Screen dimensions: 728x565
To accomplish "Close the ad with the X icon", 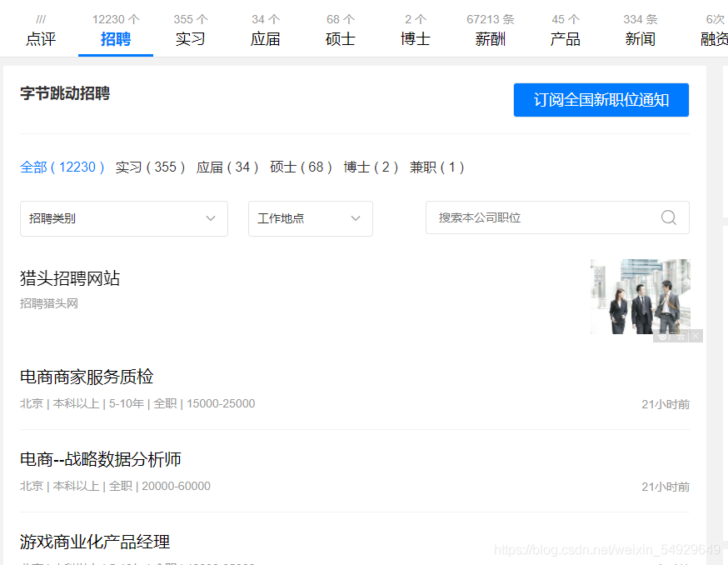I will point(695,336).
